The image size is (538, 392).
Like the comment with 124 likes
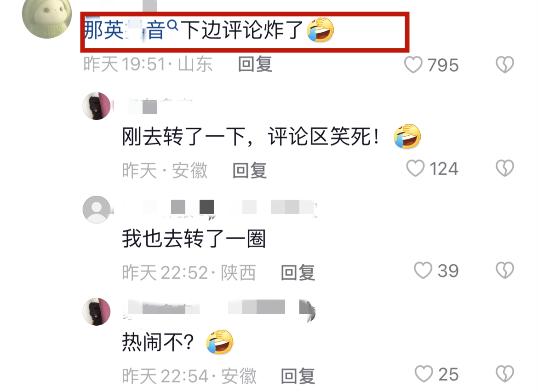click(x=415, y=168)
